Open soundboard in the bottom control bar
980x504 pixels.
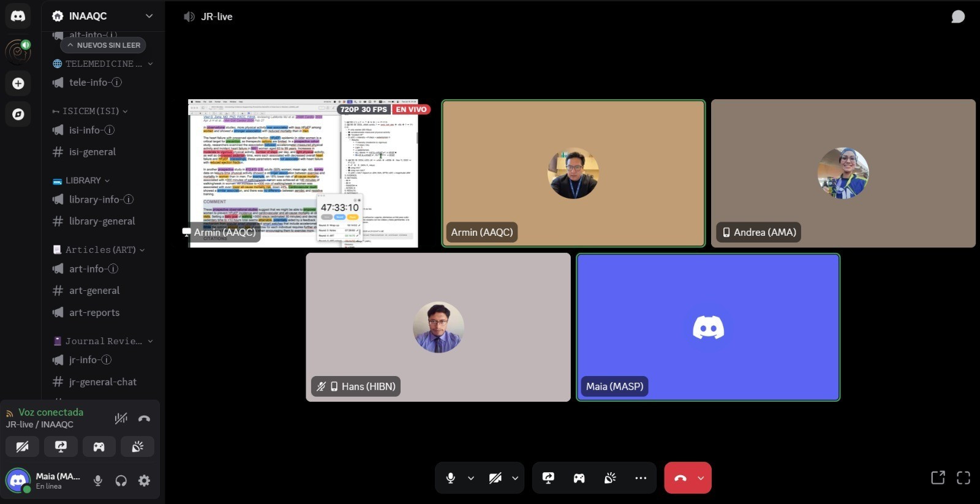coord(609,478)
